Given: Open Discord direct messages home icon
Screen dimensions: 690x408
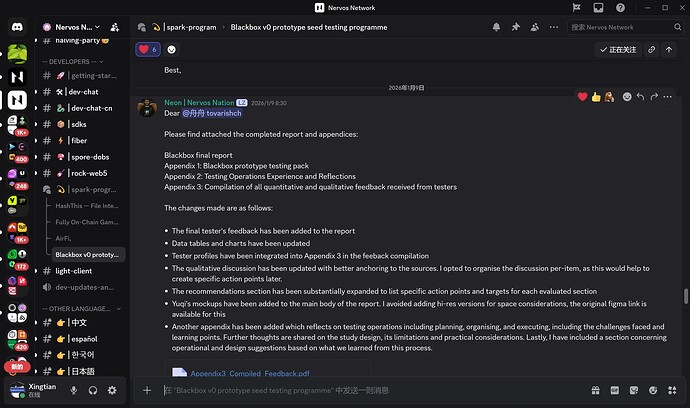Looking at the screenshot, I should (x=16, y=28).
